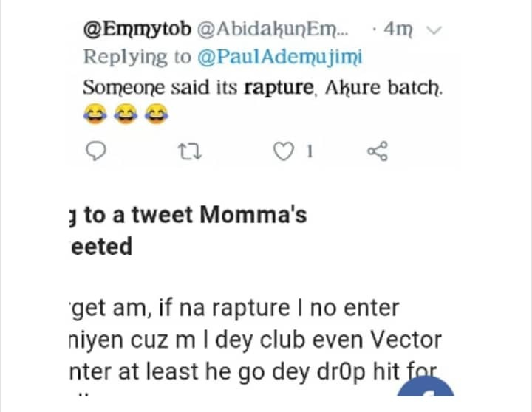This screenshot has height=412, width=532.
Task: Click the last laughing emoji
Action: [156, 114]
